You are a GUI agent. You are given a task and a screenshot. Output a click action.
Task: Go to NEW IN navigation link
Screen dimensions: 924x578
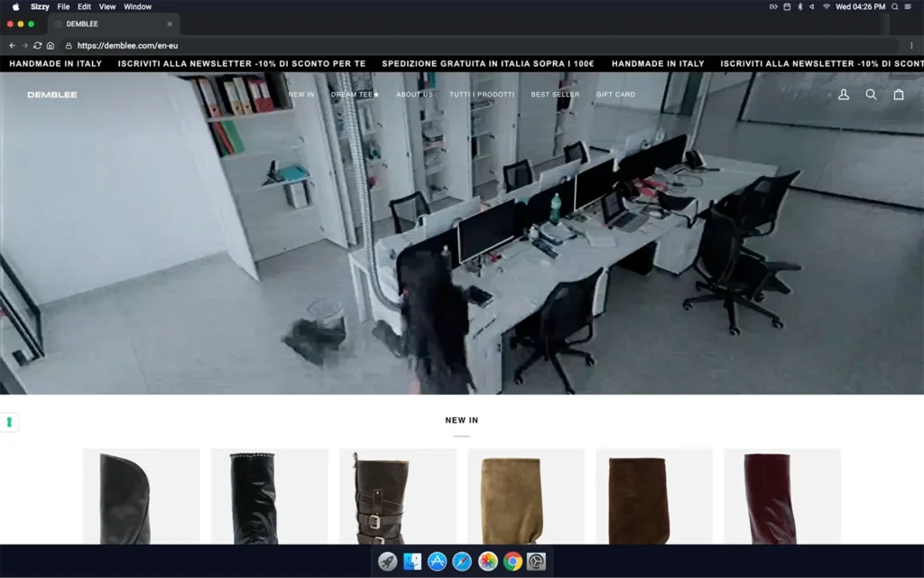point(301,95)
